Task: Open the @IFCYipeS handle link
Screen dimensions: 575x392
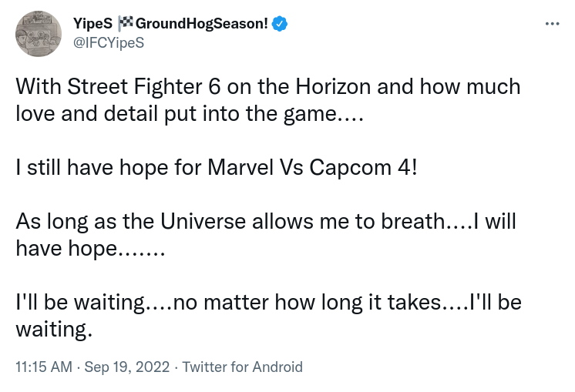Action: (x=108, y=43)
